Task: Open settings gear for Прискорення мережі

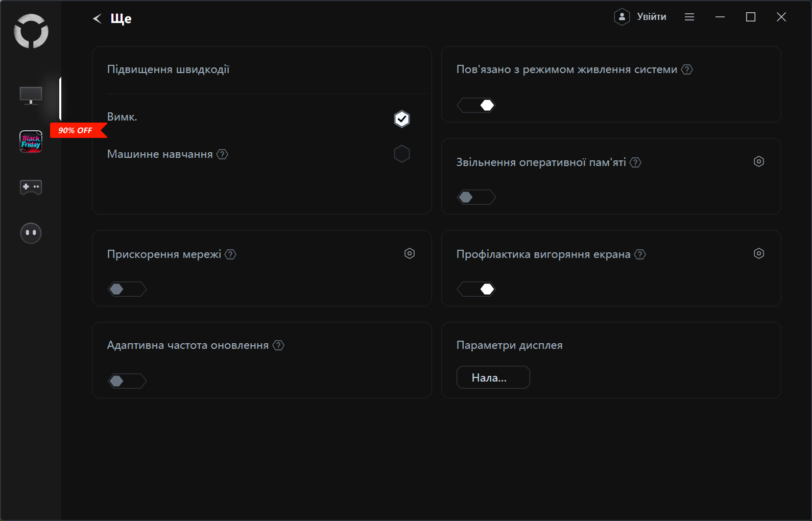Action: [410, 253]
